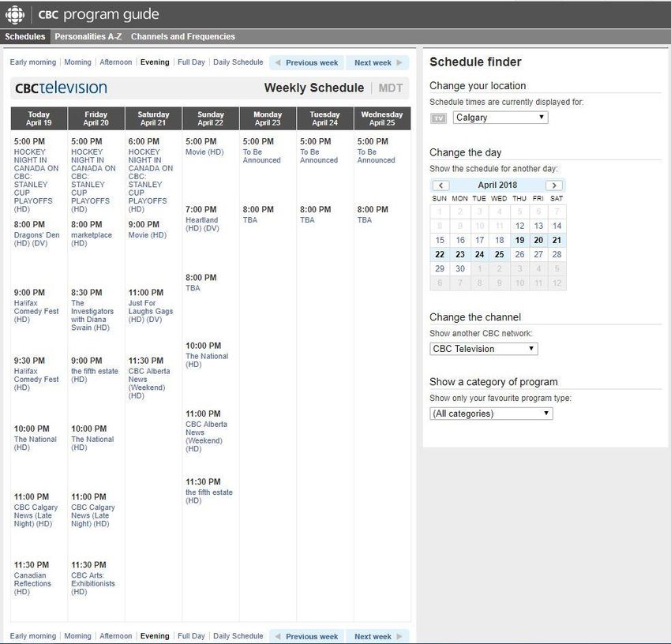671x644 pixels.
Task: Open Channels and Frequencies tab
Action: click(182, 36)
